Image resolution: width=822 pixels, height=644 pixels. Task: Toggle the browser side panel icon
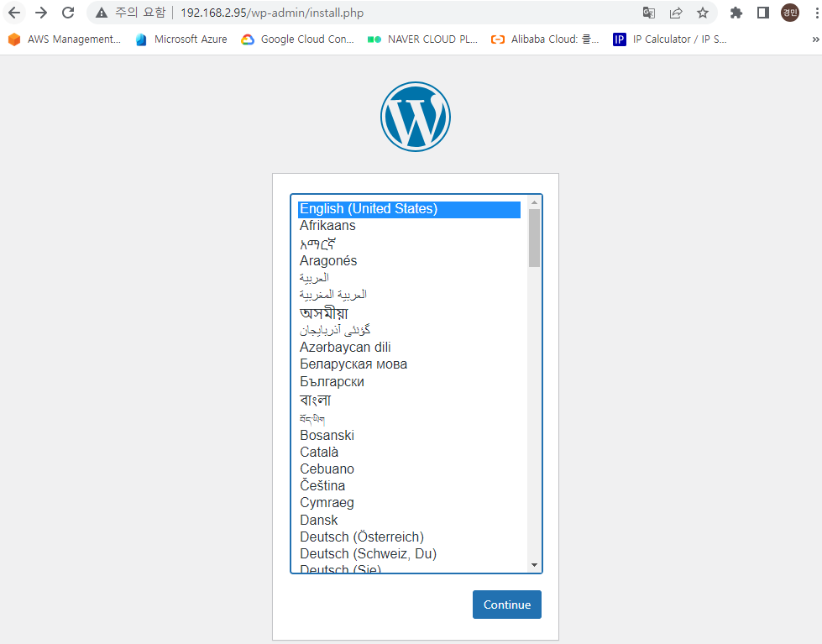coord(762,13)
